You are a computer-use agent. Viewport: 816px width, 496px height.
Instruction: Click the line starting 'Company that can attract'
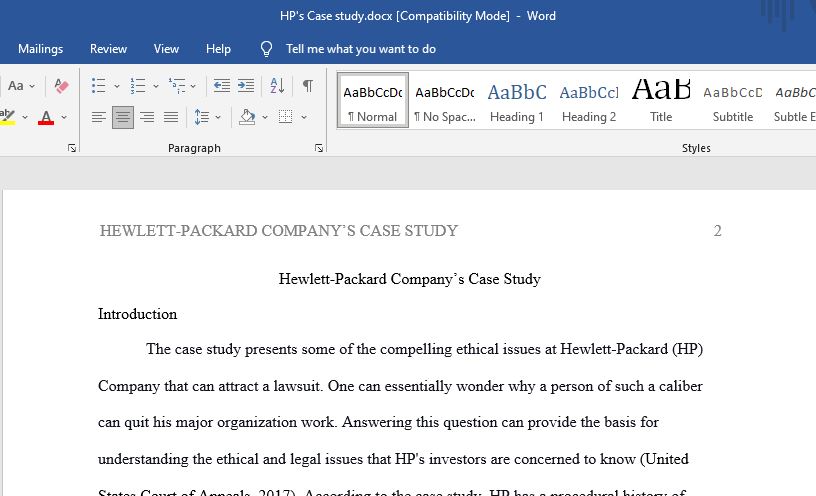[400, 386]
